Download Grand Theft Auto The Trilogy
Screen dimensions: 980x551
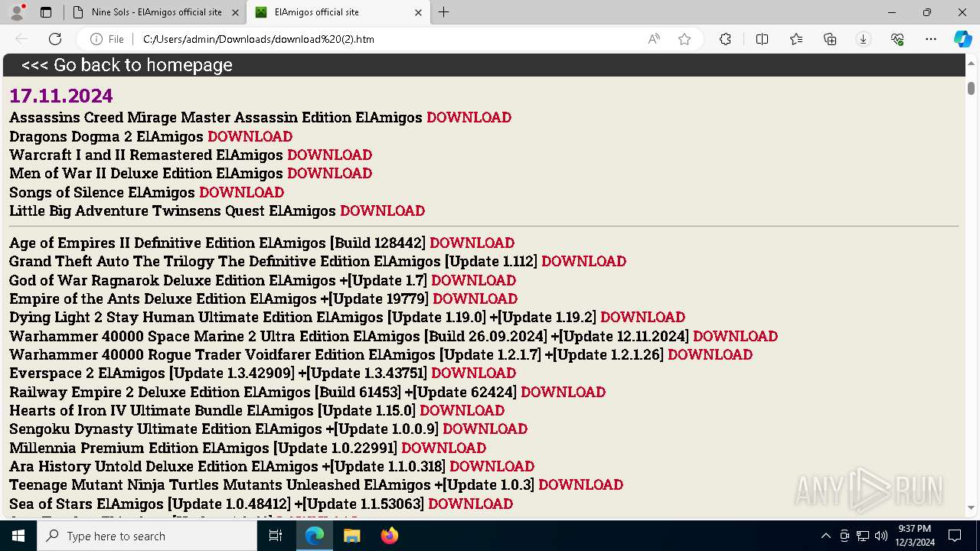coord(583,261)
